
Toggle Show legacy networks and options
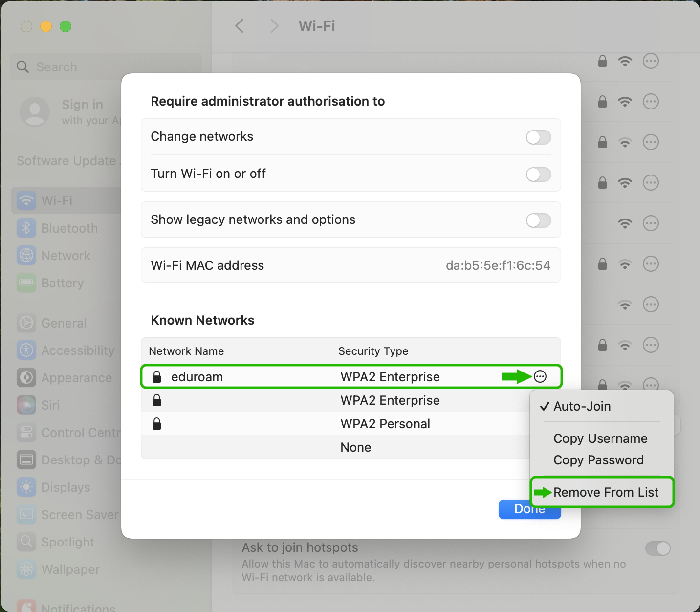click(538, 220)
